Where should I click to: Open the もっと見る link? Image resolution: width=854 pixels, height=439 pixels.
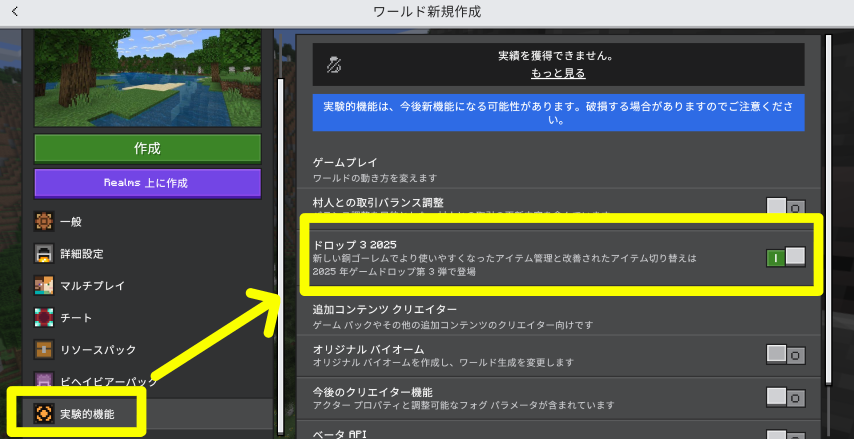[558, 74]
